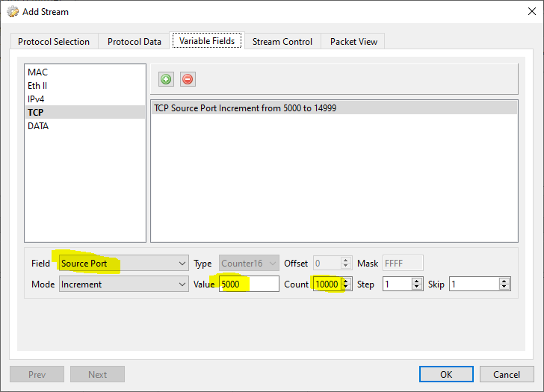The height and width of the screenshot is (392, 544).
Task: Click the Add Stream gear icon in title bar
Action: (x=13, y=12)
